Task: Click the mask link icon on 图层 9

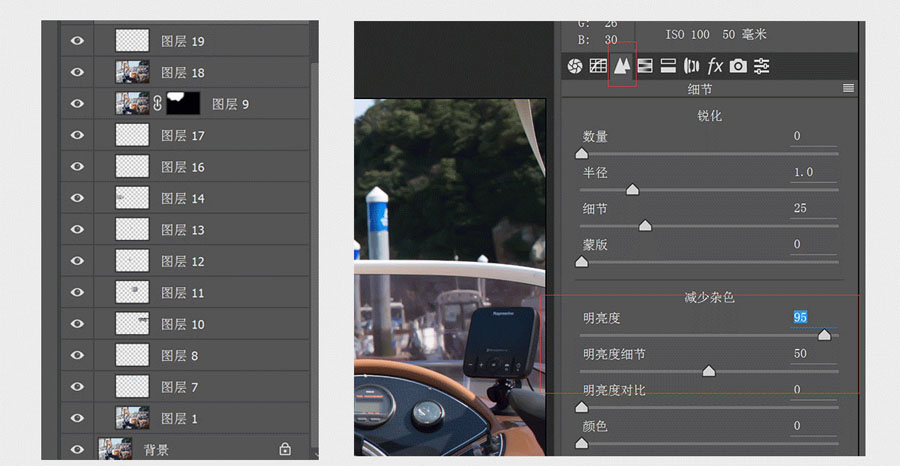Action: click(157, 103)
